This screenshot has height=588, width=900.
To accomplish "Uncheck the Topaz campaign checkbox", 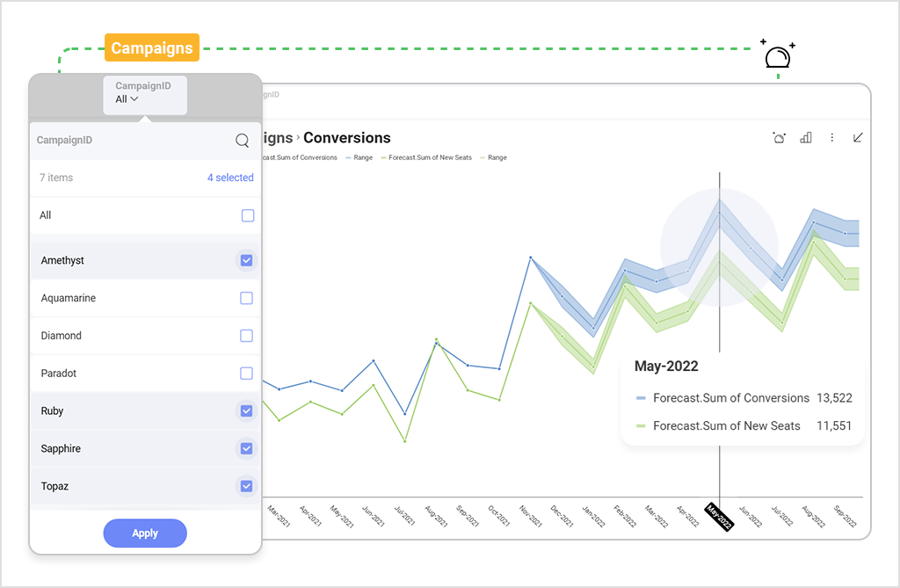I will click(246, 486).
